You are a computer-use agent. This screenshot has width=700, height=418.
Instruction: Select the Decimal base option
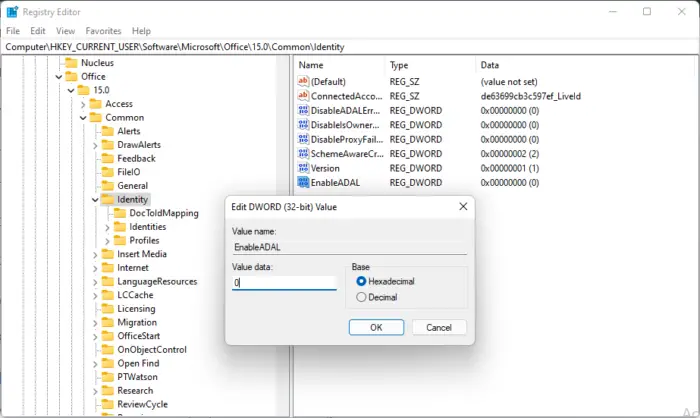coord(361,297)
